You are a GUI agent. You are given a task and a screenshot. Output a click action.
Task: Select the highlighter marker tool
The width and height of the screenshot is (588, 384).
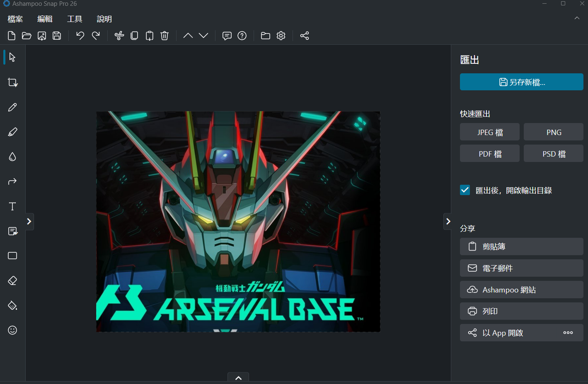point(12,132)
